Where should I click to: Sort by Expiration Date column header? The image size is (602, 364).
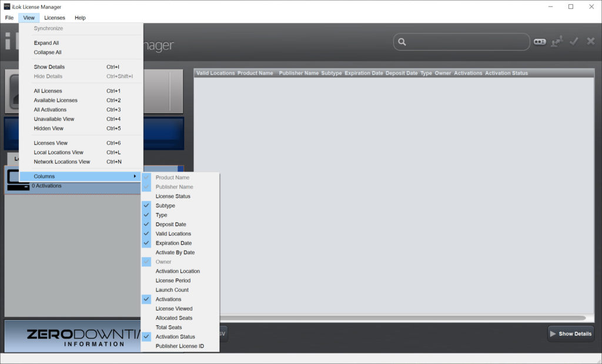tap(363, 73)
